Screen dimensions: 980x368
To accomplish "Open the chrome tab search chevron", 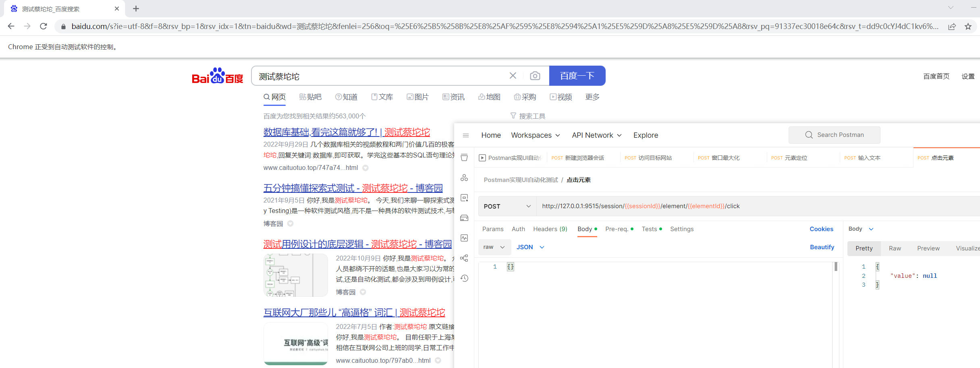I will click(951, 8).
